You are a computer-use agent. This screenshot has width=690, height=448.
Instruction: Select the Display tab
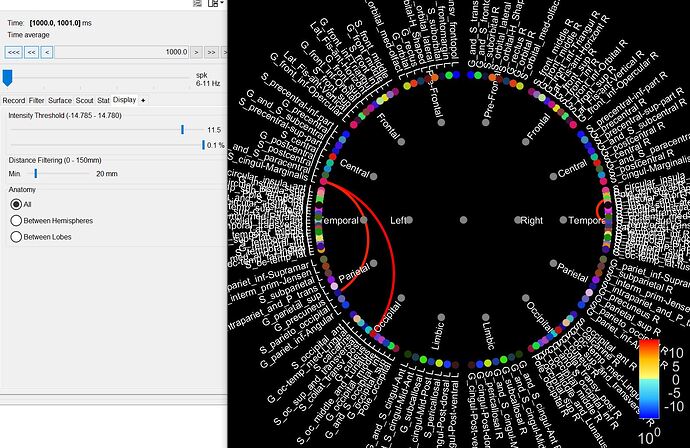coord(125,100)
